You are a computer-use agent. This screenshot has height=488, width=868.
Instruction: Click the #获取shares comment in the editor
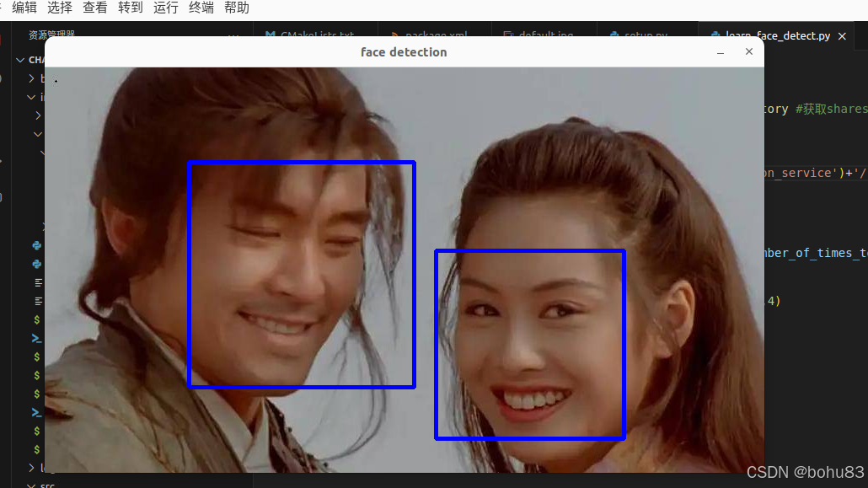click(832, 109)
